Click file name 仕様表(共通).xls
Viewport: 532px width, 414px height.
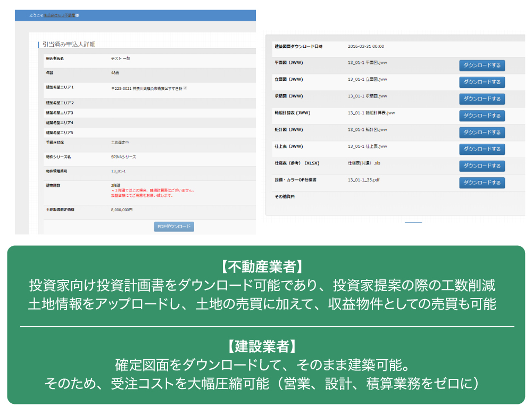click(364, 163)
